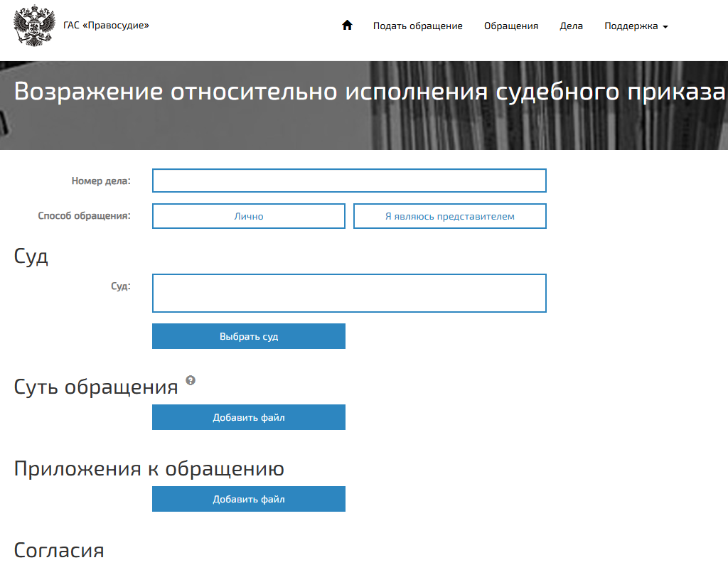
Task: Click the Приложения к обращению heading
Action: (149, 468)
